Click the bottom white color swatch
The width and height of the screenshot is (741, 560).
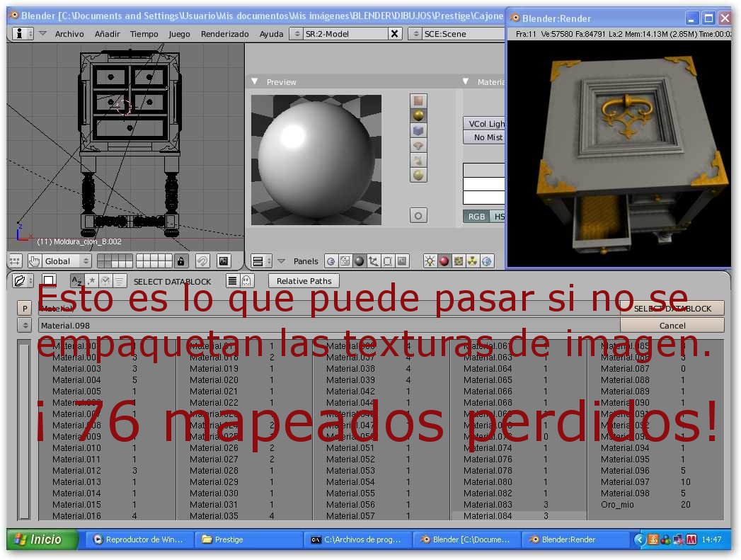[x=484, y=198]
